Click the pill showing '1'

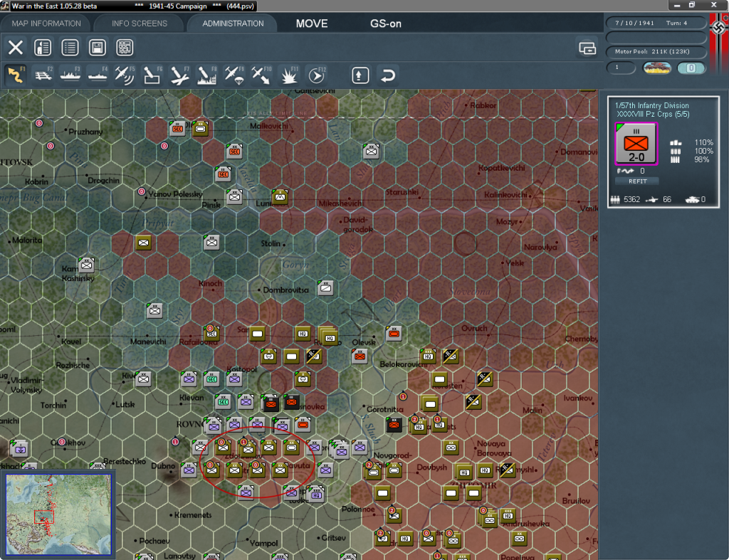621,68
